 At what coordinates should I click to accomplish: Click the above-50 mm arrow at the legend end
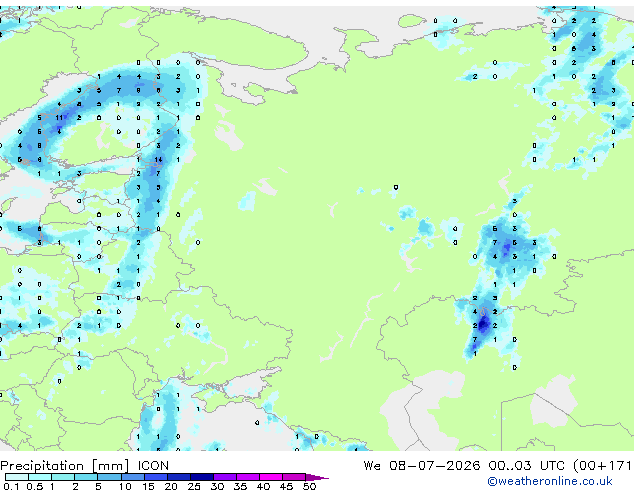(x=317, y=477)
